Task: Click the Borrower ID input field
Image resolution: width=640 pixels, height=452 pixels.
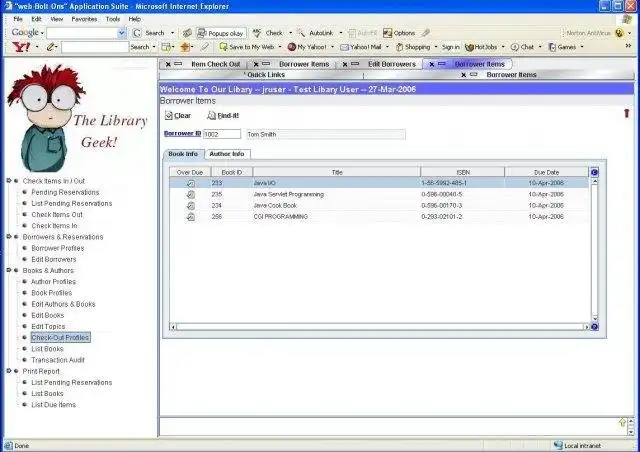Action: (222, 134)
